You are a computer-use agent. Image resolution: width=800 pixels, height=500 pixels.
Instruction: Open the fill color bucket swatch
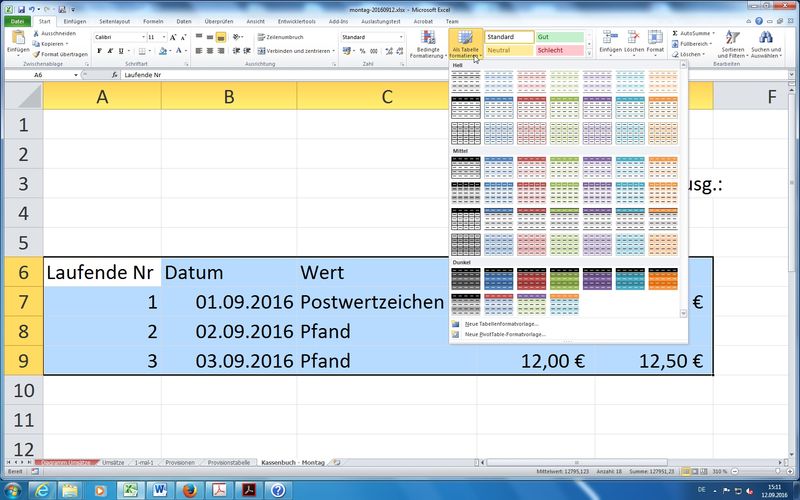click(x=162, y=51)
